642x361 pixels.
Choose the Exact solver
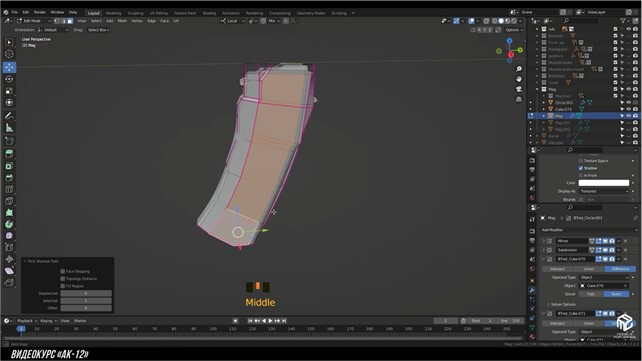point(616,294)
